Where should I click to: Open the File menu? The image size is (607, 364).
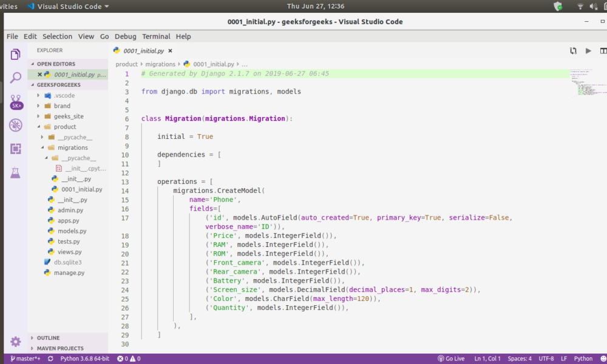pyautogui.click(x=12, y=36)
